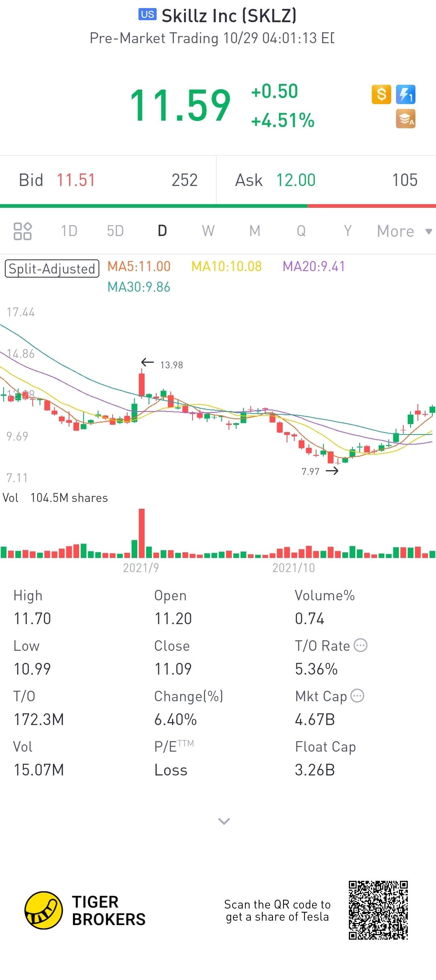Tap the +4.51% change value

click(283, 120)
